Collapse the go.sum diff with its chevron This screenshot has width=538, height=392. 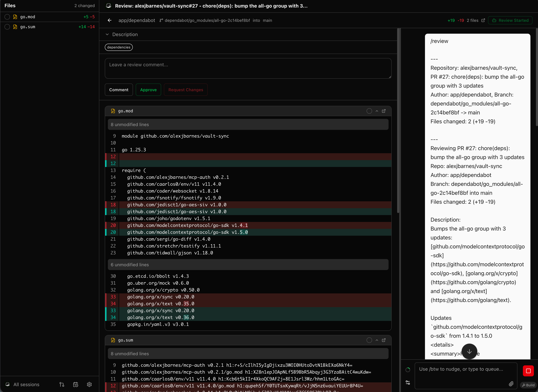tap(377, 340)
